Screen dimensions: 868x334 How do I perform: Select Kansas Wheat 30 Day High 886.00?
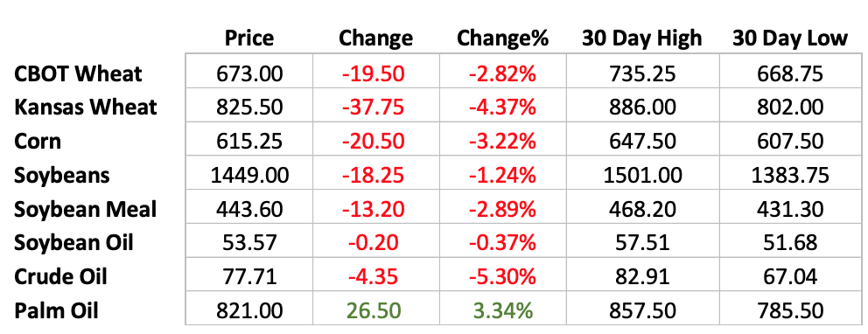(641, 108)
